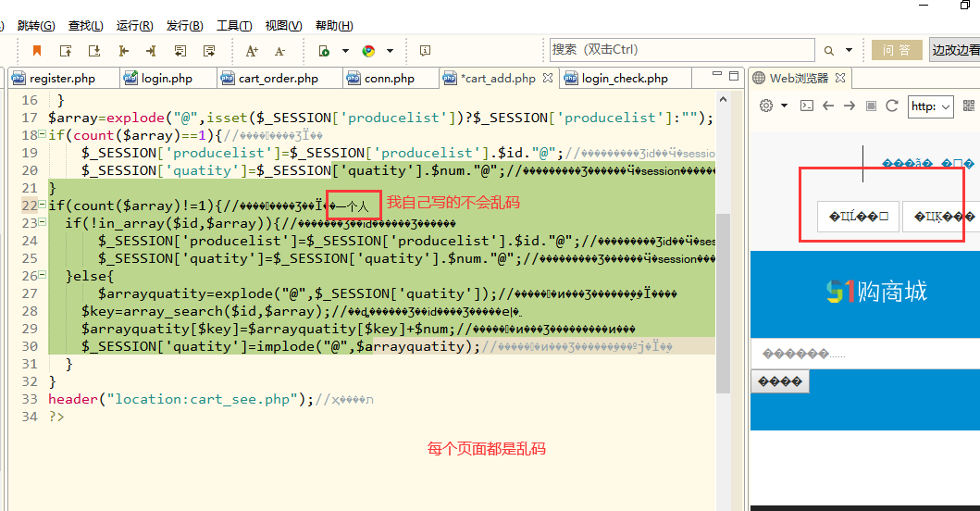Screen dimensions: 980x511
Task: Go forward in the web browser panel
Action: pyautogui.click(x=849, y=106)
